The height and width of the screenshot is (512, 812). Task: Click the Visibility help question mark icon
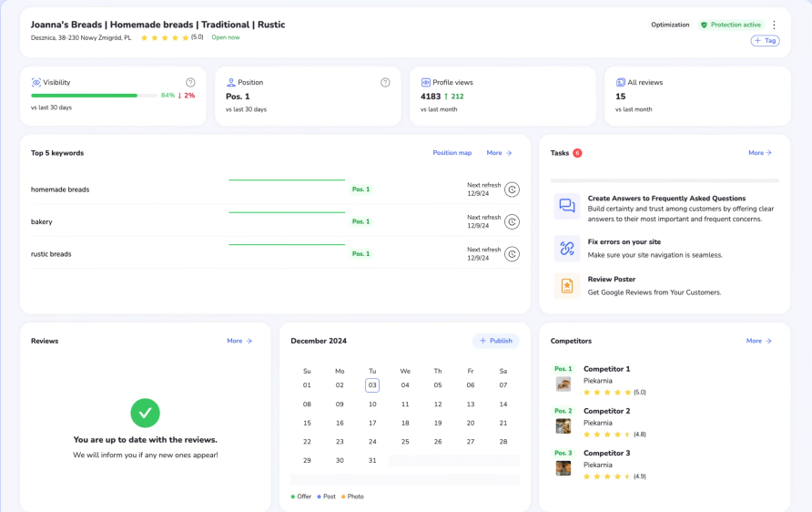pyautogui.click(x=190, y=83)
